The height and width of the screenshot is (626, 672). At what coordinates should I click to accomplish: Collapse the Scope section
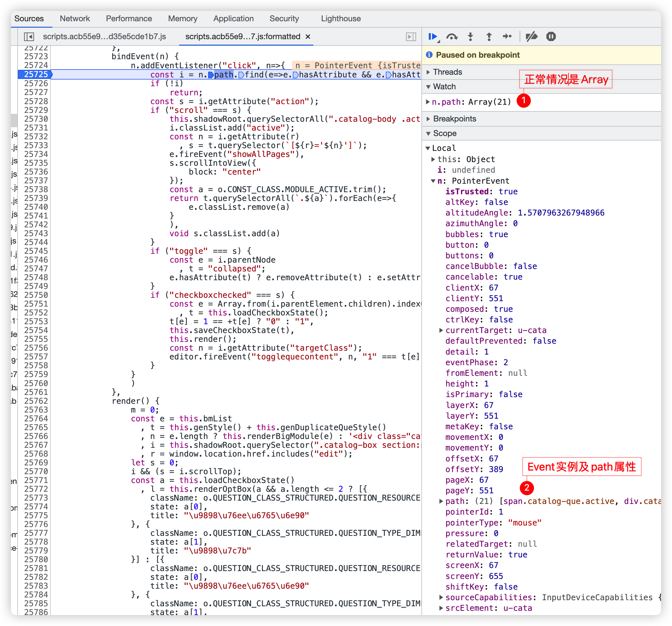click(428, 134)
